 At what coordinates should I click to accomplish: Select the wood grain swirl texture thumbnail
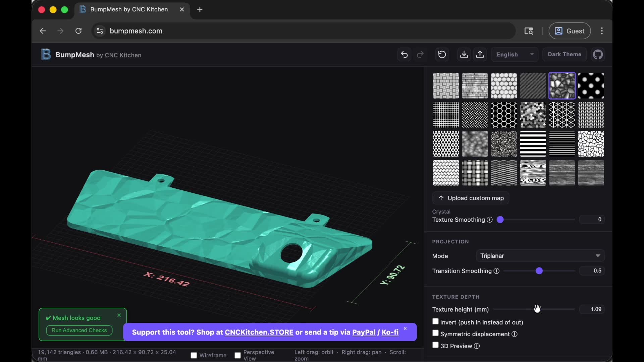[x=533, y=173]
